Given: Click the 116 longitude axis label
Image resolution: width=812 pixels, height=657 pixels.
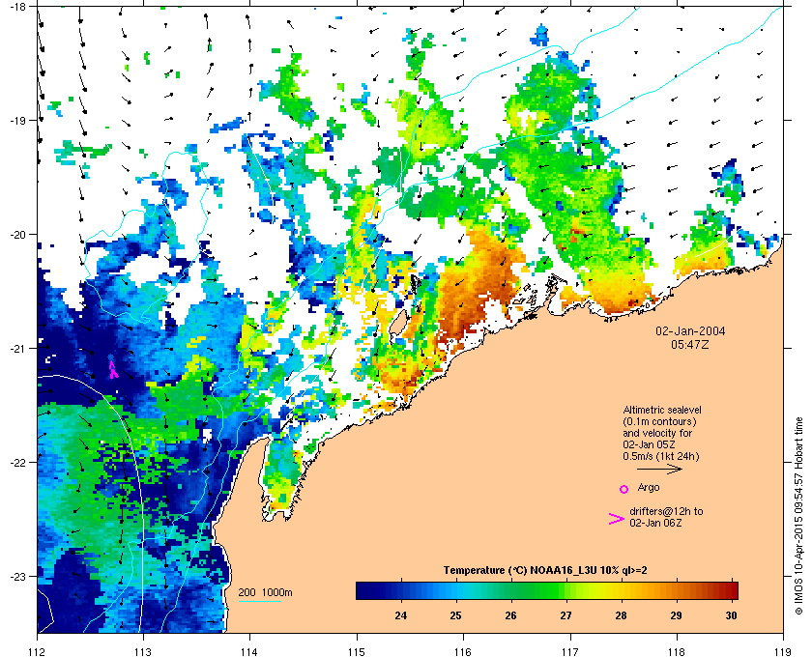Looking at the screenshot, I should pos(463,651).
